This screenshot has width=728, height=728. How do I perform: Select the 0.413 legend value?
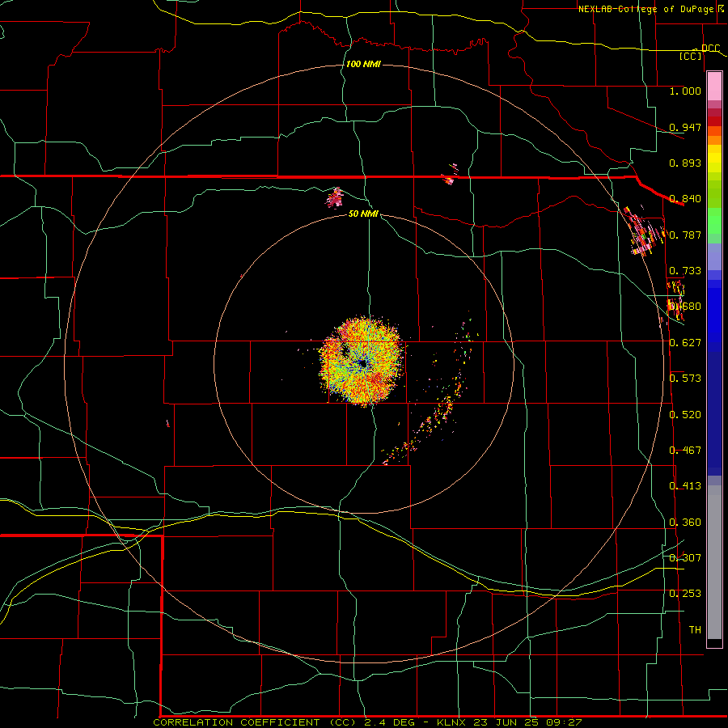point(685,486)
